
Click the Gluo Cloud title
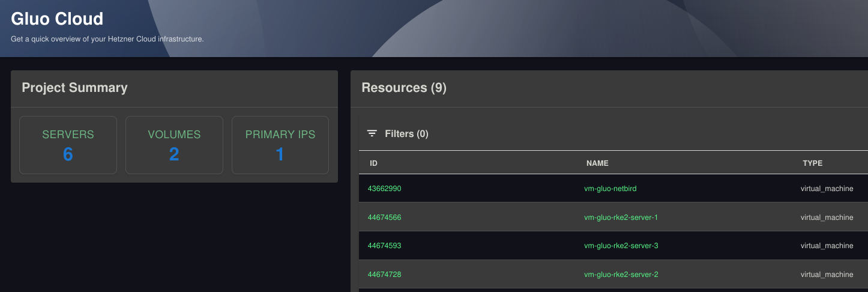57,19
